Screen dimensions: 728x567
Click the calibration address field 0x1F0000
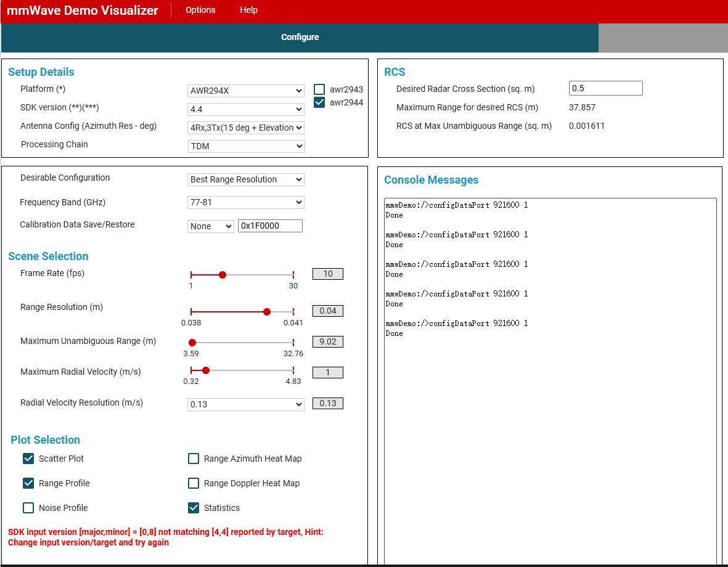point(270,226)
